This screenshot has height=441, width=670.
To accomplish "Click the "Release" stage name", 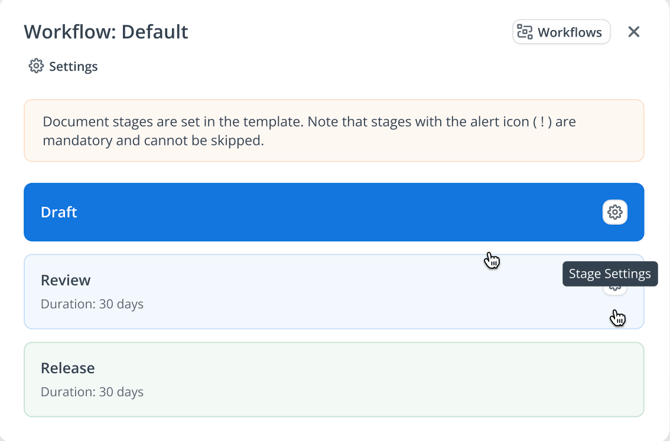I will point(68,368).
